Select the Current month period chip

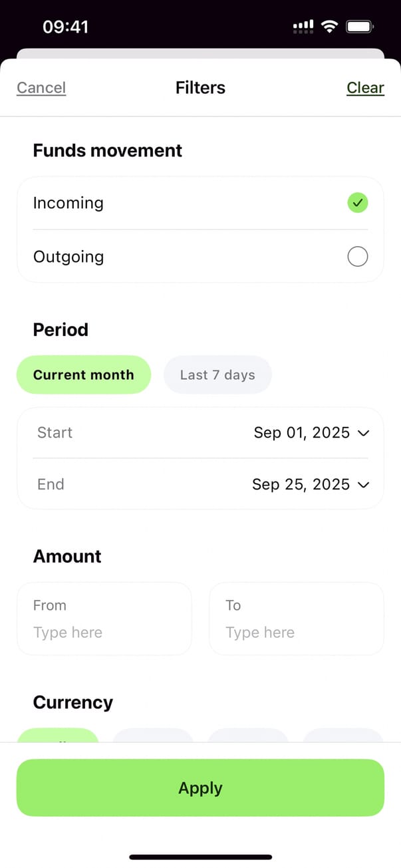[x=84, y=374]
